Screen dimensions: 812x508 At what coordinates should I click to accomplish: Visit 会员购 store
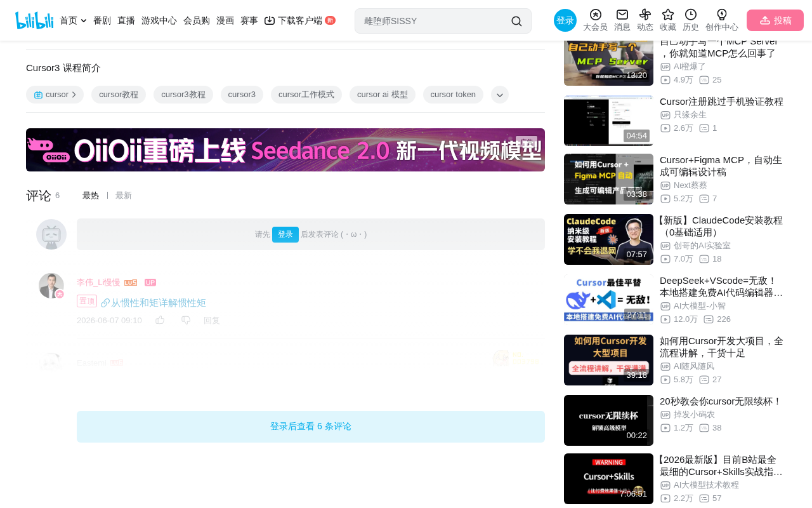pos(197,21)
